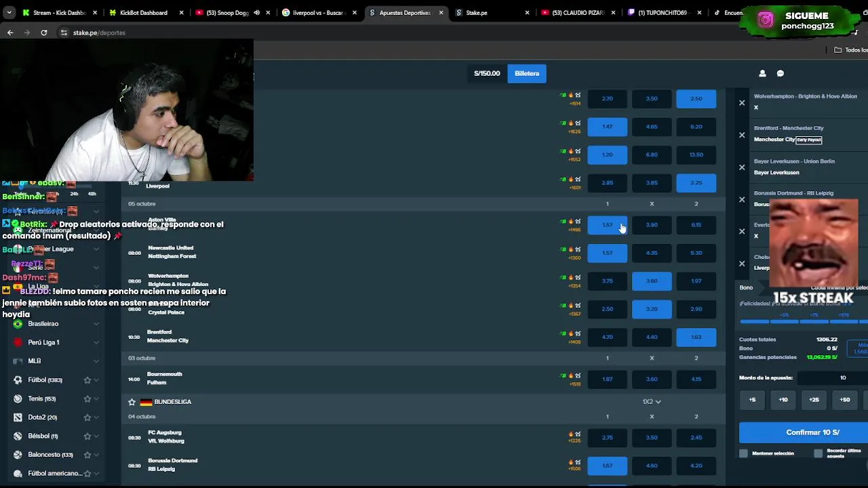Favorite the Tenis sport with its star
Viewport: 868px width, 488px height.
click(87, 399)
